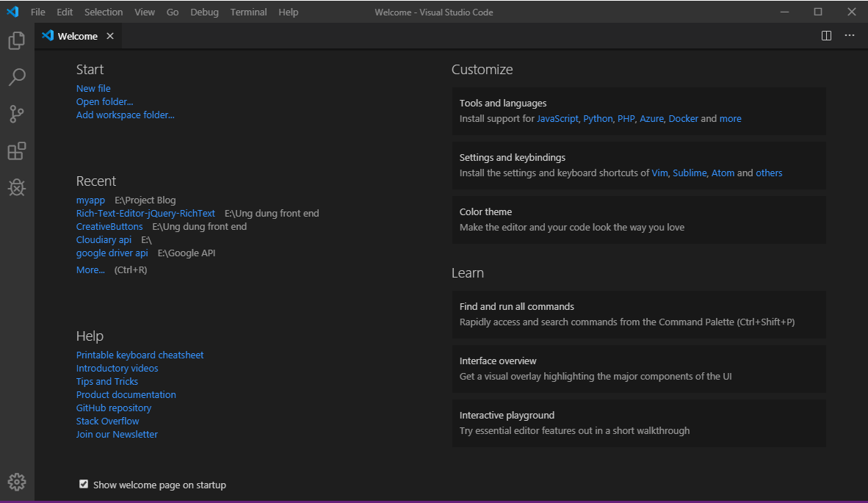Open the Help menu
This screenshot has height=503, width=868.
point(289,12)
